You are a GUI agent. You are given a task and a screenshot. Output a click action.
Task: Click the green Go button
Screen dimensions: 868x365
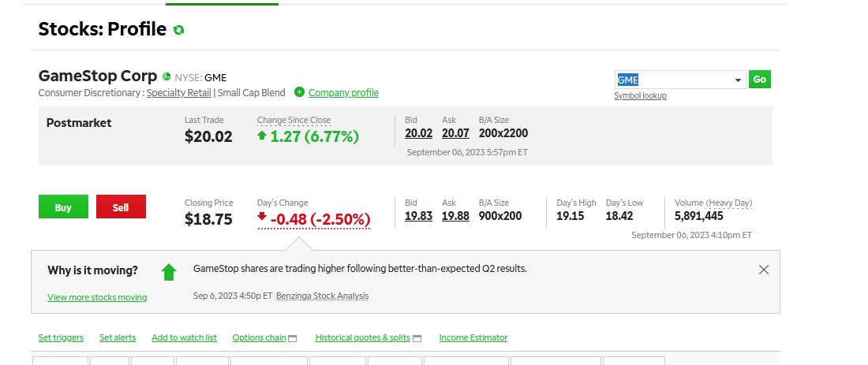click(x=759, y=80)
